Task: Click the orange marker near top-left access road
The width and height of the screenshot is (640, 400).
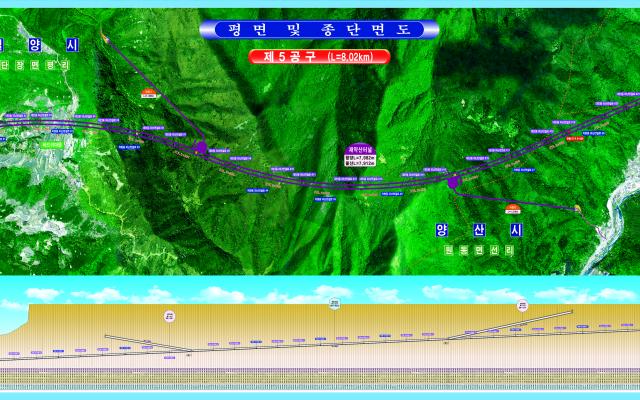Action: coord(149,93)
